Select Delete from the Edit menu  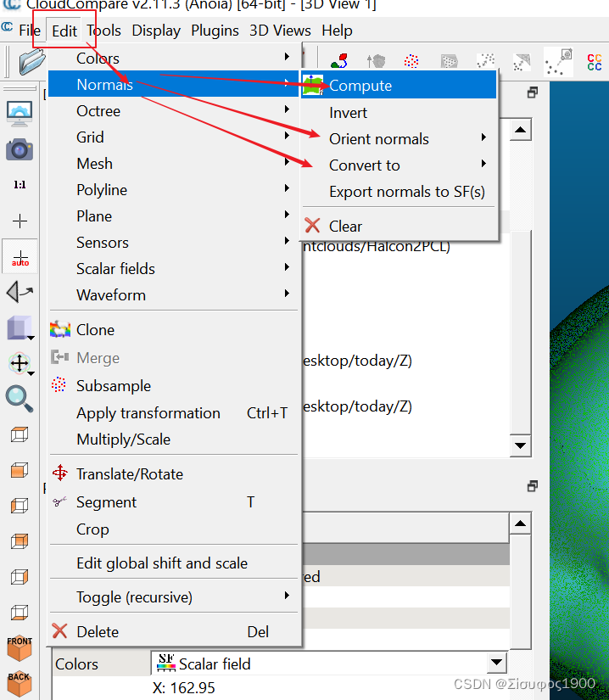tap(174, 631)
